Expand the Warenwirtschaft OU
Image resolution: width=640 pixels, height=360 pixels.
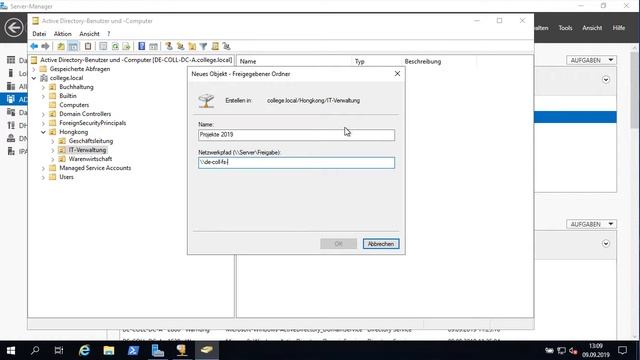(53, 159)
